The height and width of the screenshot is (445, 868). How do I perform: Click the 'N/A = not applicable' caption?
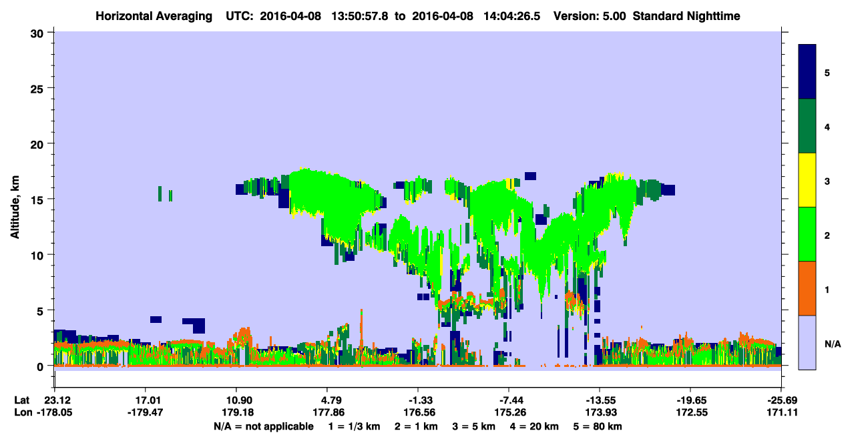coord(263,426)
